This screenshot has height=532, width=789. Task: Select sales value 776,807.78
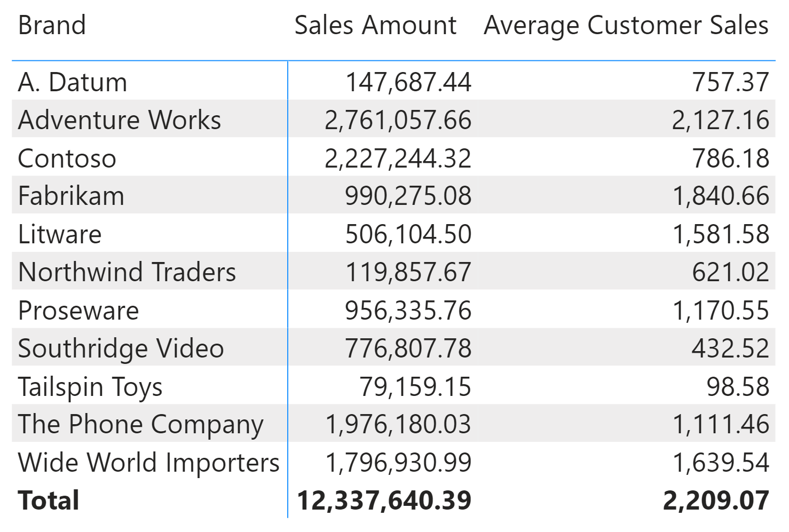408,348
